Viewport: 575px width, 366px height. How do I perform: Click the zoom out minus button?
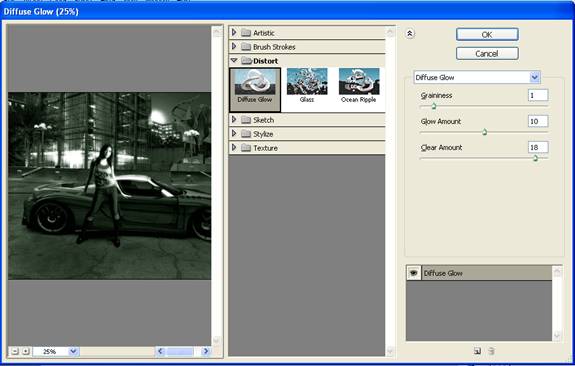click(15, 351)
